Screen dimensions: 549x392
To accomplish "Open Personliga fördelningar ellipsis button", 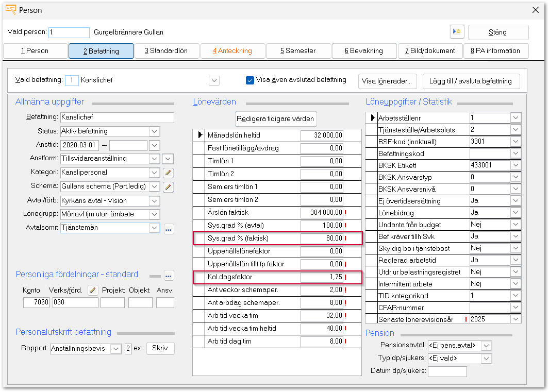I will (x=169, y=275).
